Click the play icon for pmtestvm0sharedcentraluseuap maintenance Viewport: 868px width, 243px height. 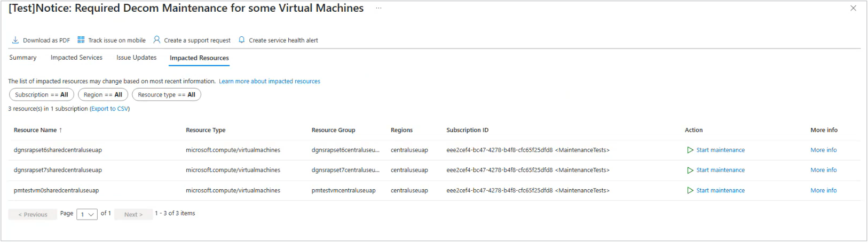pyautogui.click(x=690, y=191)
